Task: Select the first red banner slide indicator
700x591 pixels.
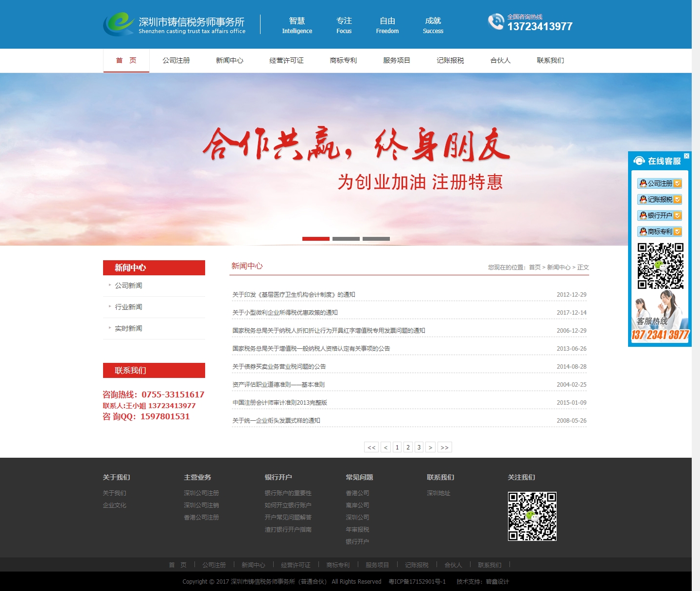Action: click(x=316, y=239)
